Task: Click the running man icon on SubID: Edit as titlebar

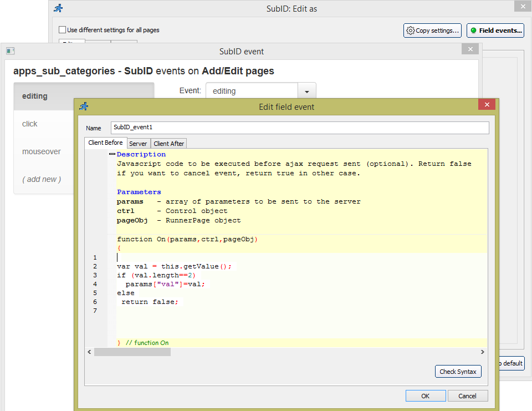Action: (58, 8)
